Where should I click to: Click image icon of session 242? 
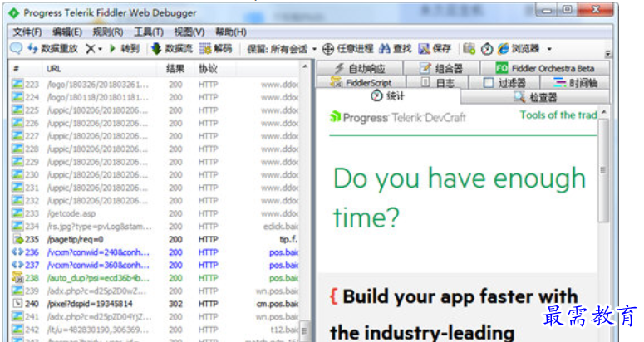point(17,330)
